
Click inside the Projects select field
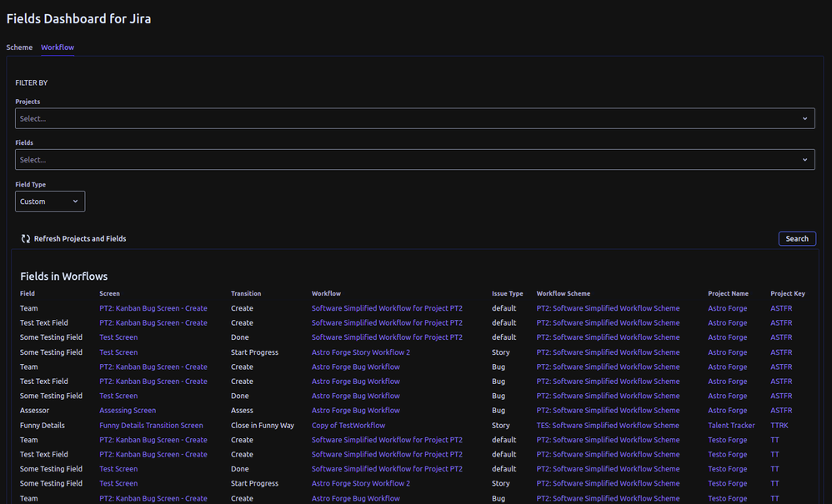(333, 117)
